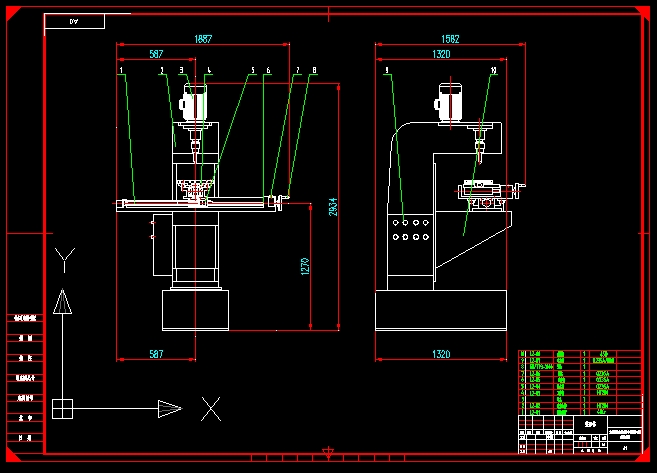Select part balloon number 4
657x473 pixels.
(209, 70)
